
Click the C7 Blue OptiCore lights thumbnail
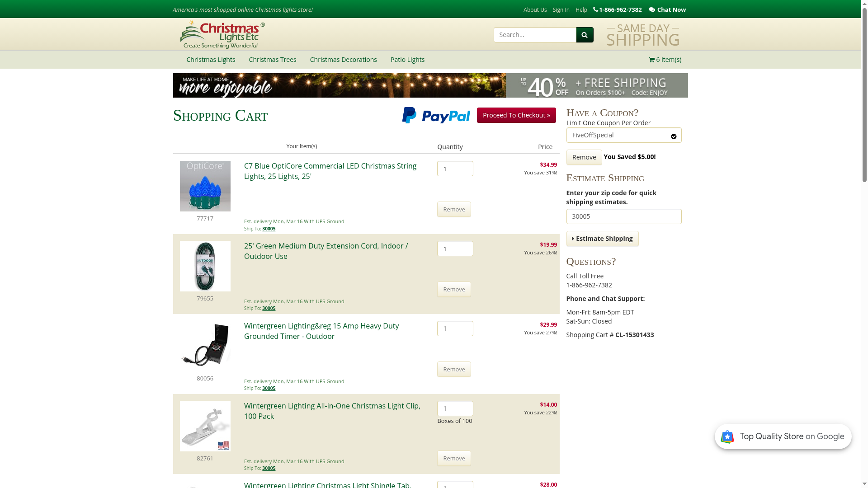click(205, 186)
